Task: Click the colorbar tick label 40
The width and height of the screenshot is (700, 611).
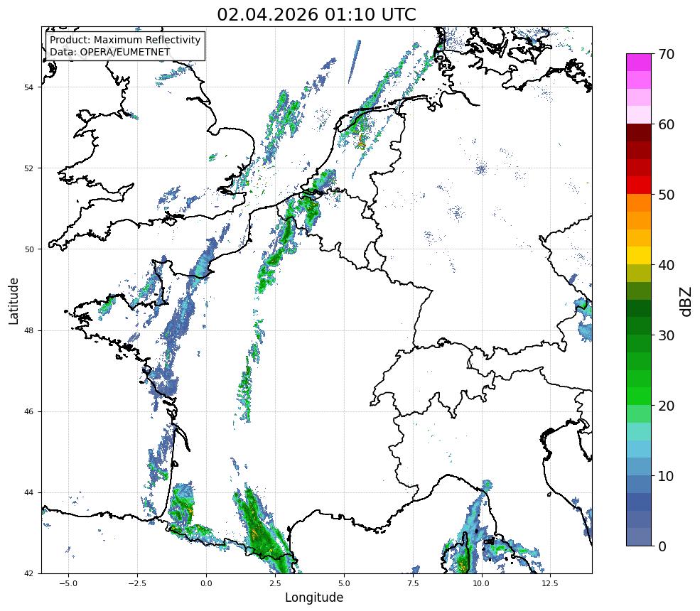Action: (x=666, y=265)
